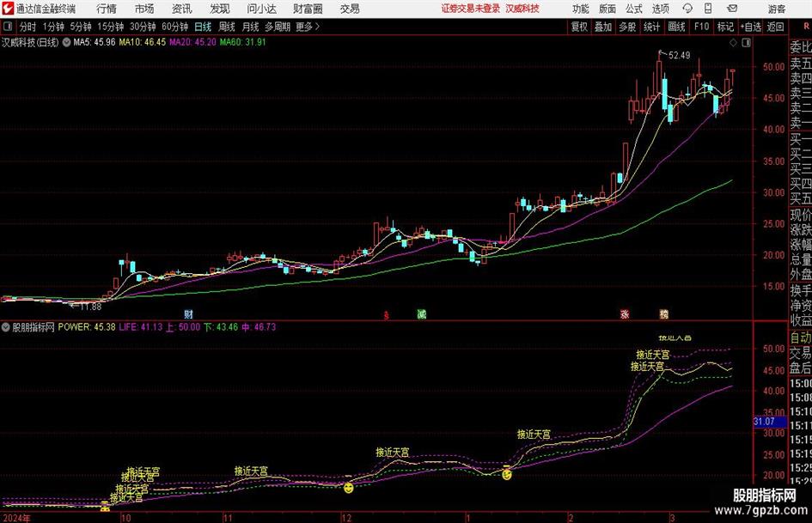Open the 市场 menu
Screen dimensions: 812x523
(144, 9)
